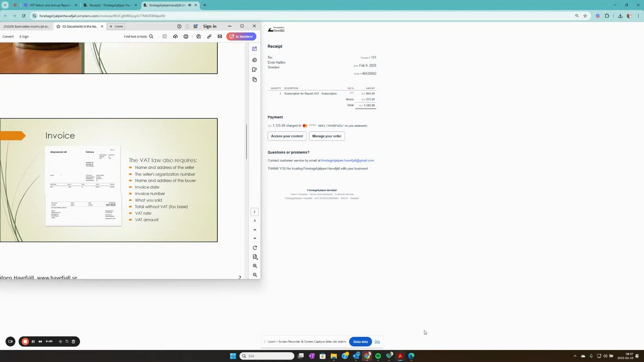Viewport: 644px width, 362px height.
Task: Switch to the Receipts browser tab
Action: click(110, 5)
